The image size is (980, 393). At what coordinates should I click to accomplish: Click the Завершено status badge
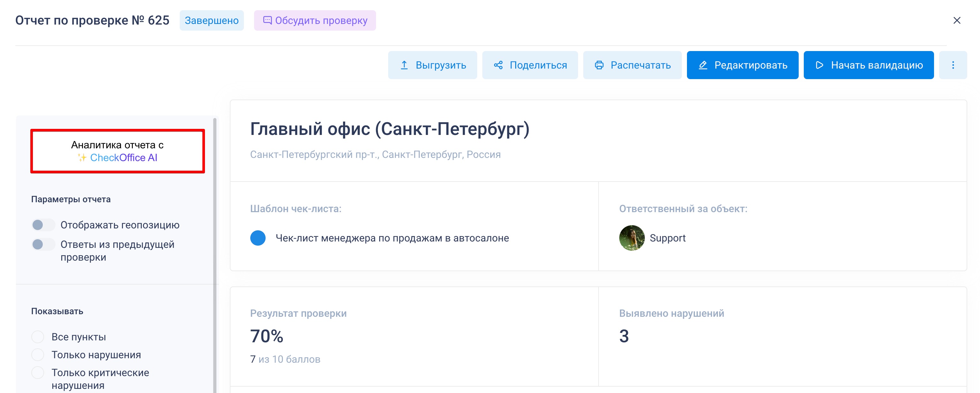(212, 20)
